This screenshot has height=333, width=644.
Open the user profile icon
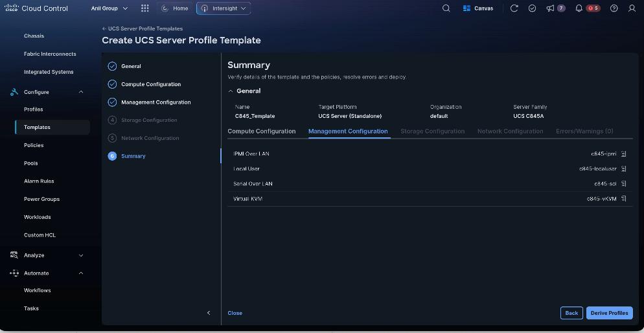coord(632,8)
